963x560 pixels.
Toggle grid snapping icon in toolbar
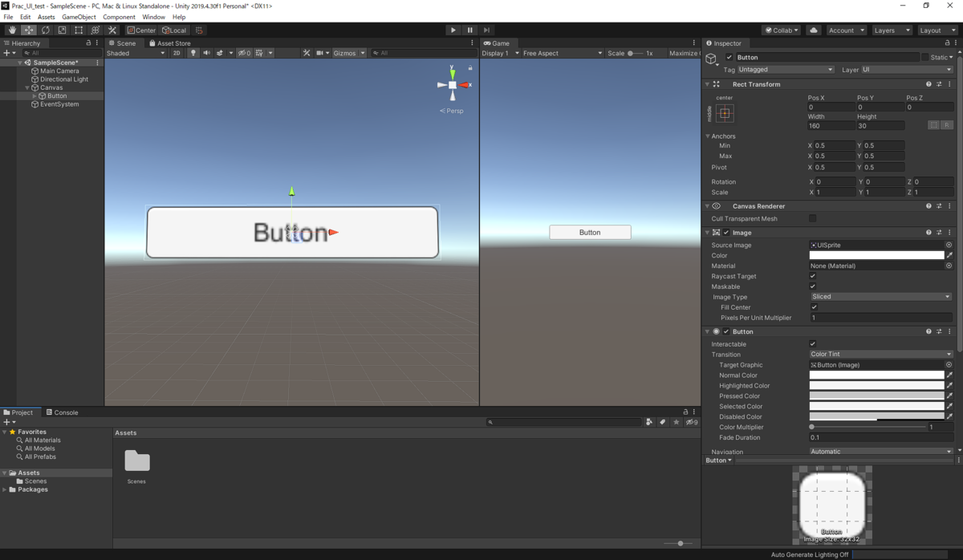coord(199,30)
